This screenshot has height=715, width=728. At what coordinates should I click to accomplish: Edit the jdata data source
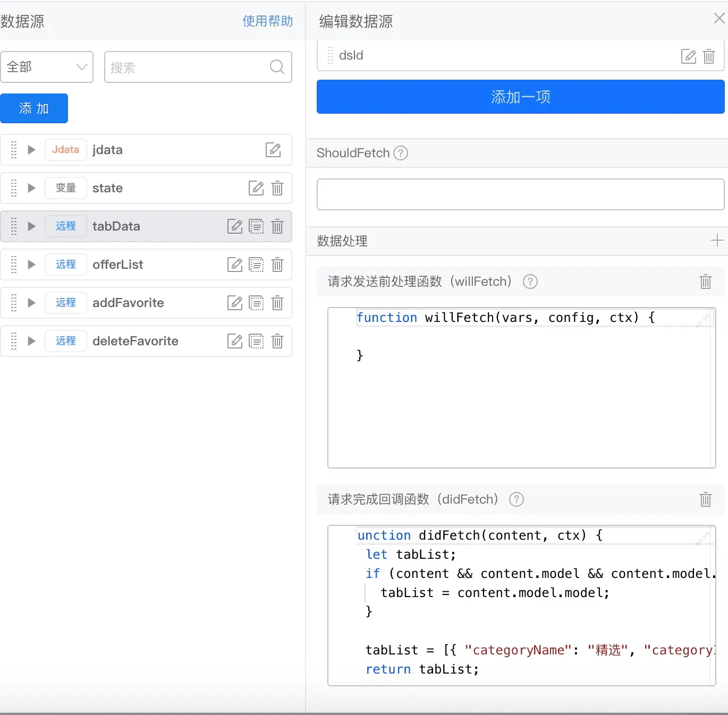click(273, 150)
